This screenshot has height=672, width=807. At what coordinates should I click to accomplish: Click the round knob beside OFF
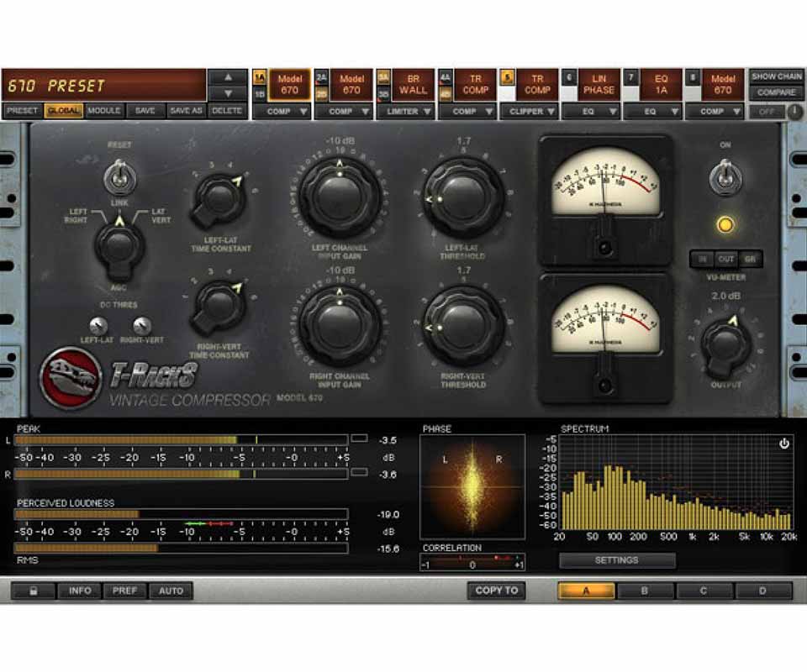tap(795, 111)
